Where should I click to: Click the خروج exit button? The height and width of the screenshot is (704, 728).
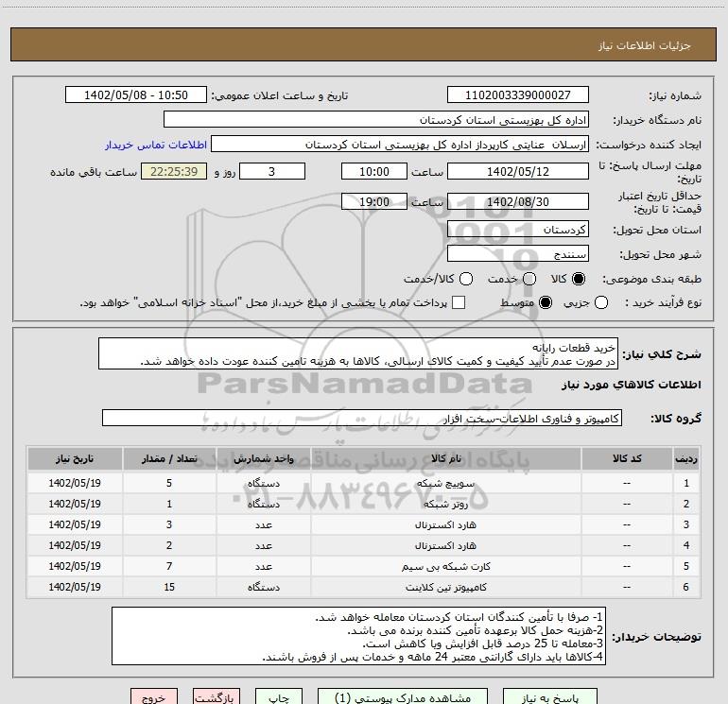pos(154,697)
